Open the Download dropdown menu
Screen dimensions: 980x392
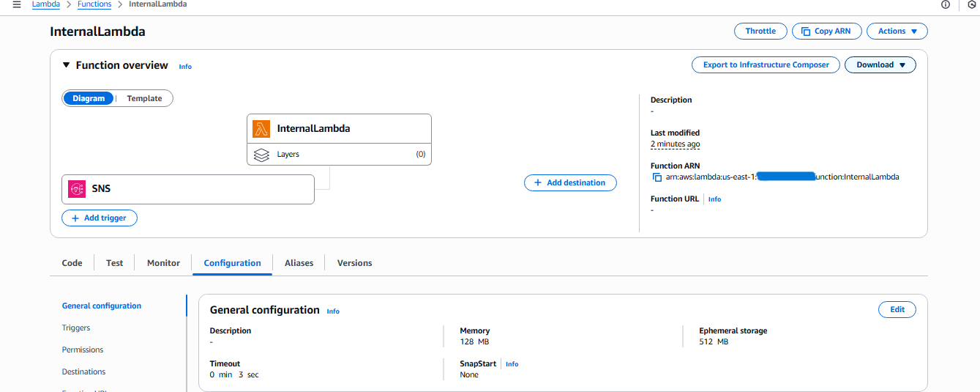pos(880,65)
